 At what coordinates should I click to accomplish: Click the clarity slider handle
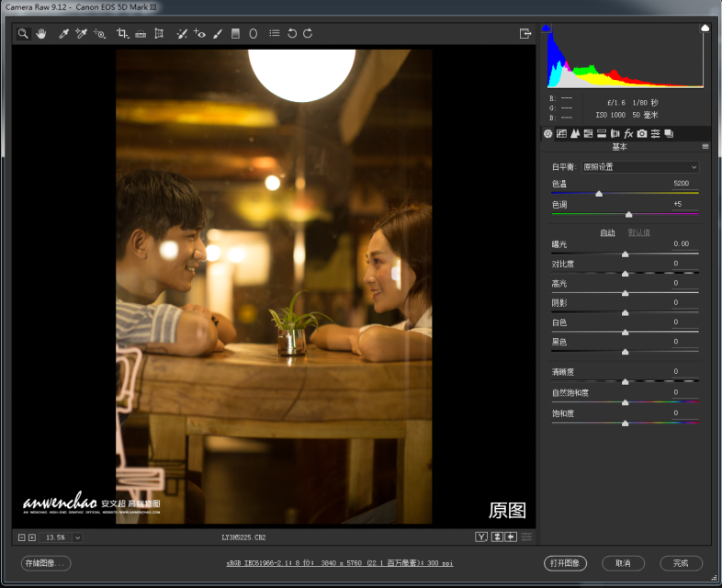point(625,381)
